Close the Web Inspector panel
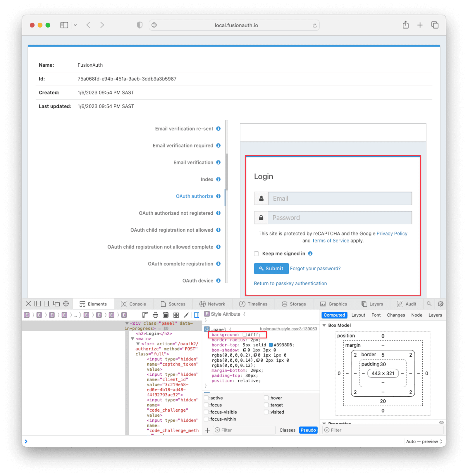 [x=28, y=304]
